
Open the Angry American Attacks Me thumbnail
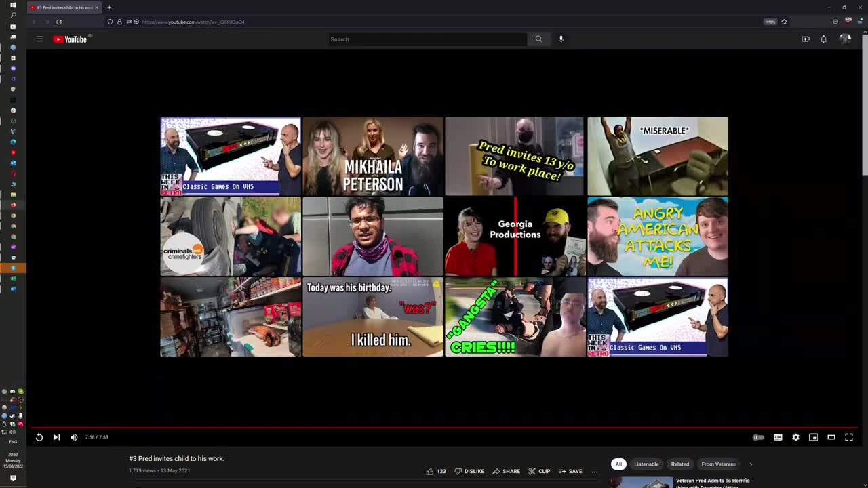[658, 236]
